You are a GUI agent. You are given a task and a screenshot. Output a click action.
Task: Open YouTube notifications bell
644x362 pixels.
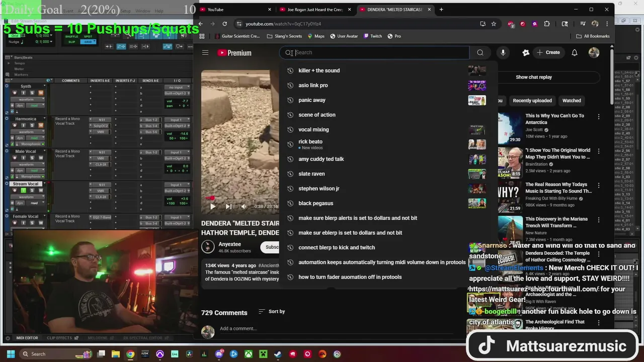click(575, 52)
